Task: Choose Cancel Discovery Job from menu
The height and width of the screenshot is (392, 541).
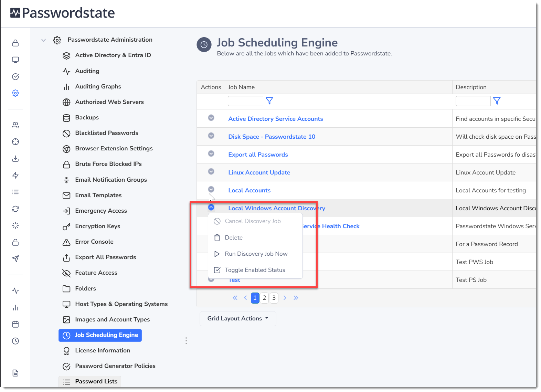Action: [x=255, y=221]
